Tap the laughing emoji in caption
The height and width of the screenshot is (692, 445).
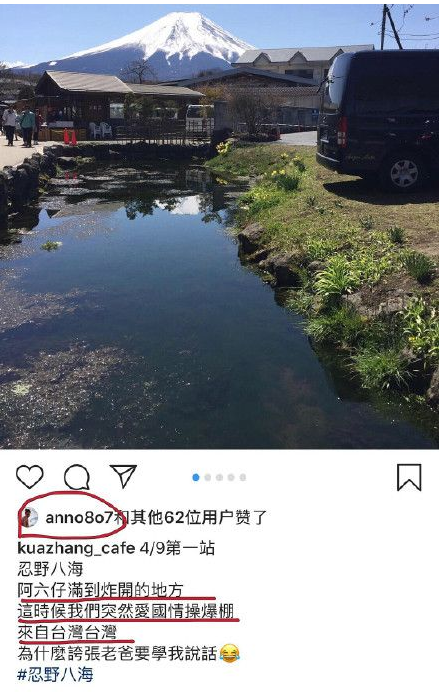point(230,653)
